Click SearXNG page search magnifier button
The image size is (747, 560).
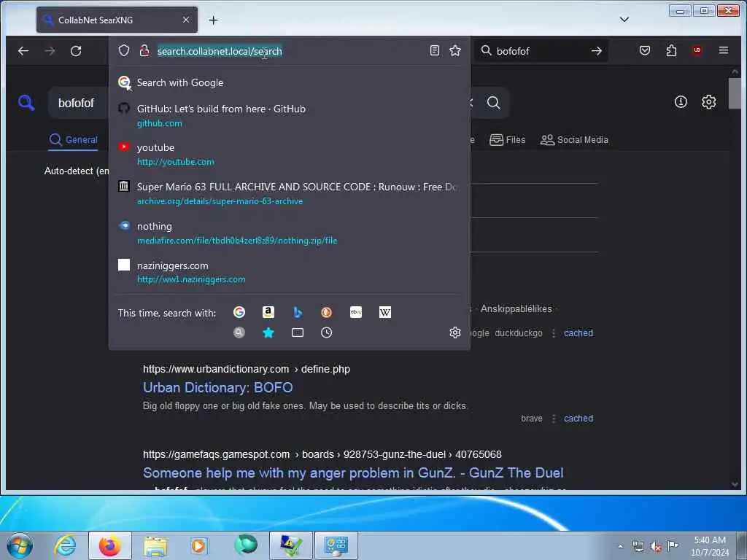pyautogui.click(x=494, y=102)
